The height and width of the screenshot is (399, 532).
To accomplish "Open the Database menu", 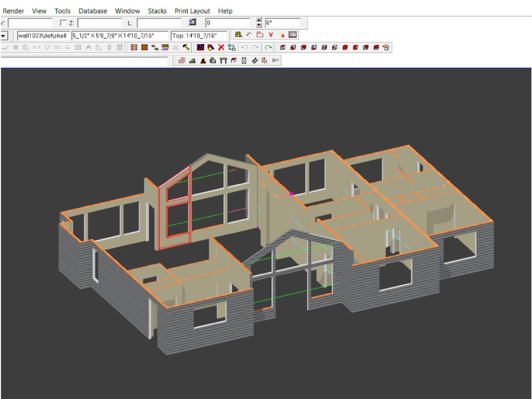I will pyautogui.click(x=93, y=11).
